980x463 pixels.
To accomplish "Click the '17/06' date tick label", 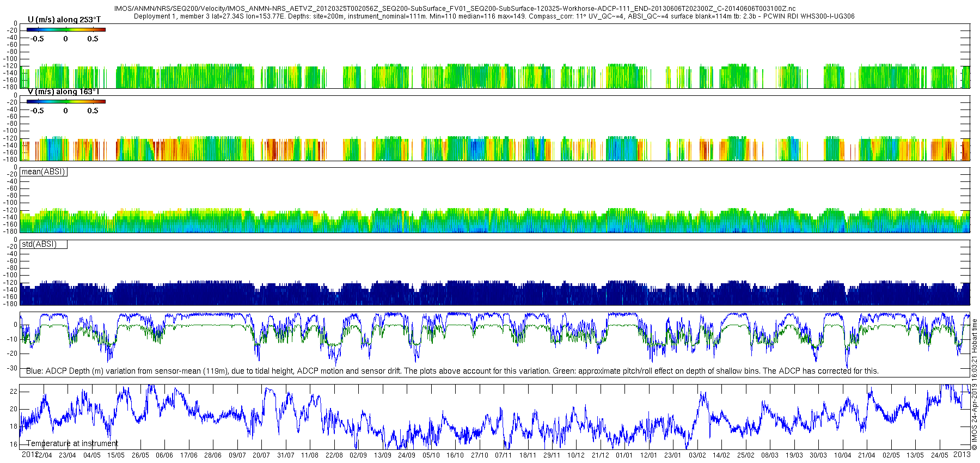I will pos(188,455).
